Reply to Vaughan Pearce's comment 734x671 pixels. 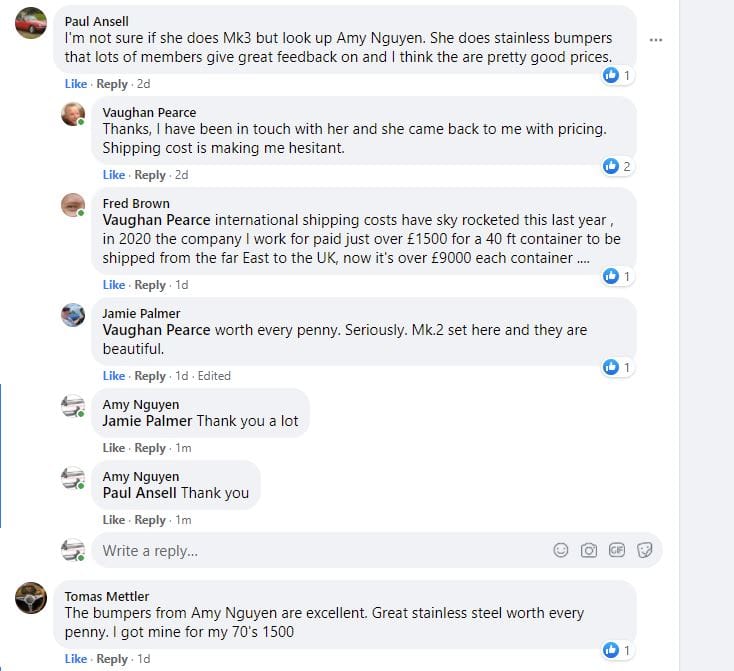pos(150,175)
